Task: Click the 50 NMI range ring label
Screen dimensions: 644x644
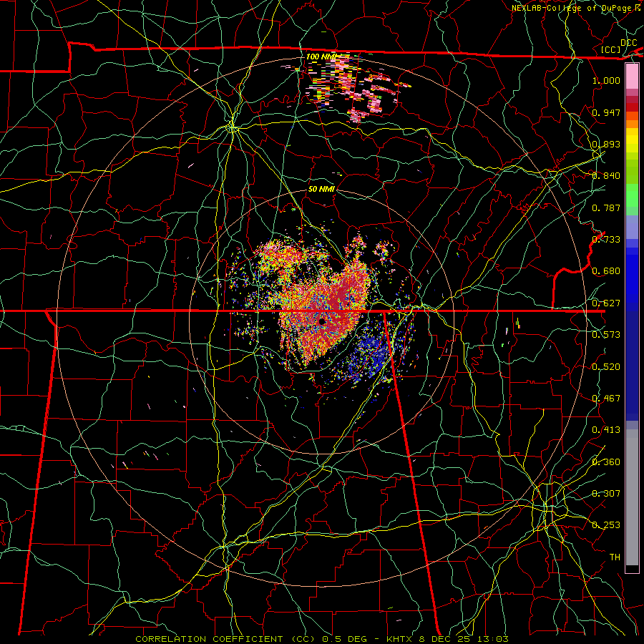Action: pyautogui.click(x=321, y=189)
